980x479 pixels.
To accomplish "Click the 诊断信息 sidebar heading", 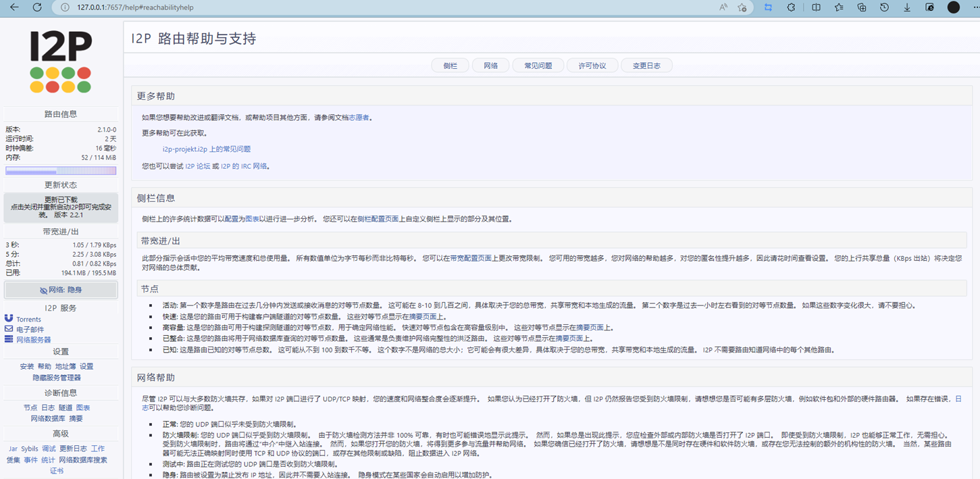I will pyautogui.click(x=61, y=393).
